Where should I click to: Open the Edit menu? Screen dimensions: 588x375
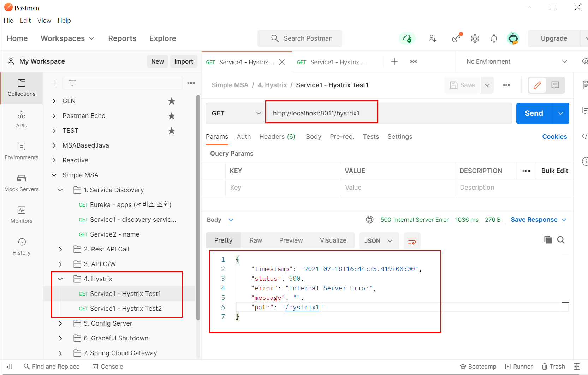click(x=25, y=20)
